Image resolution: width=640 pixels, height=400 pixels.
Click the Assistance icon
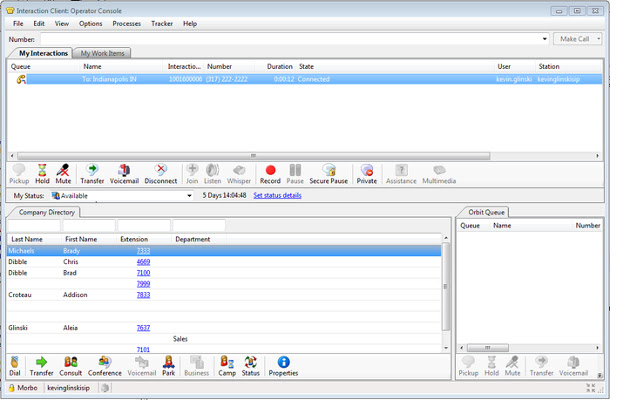[401, 174]
